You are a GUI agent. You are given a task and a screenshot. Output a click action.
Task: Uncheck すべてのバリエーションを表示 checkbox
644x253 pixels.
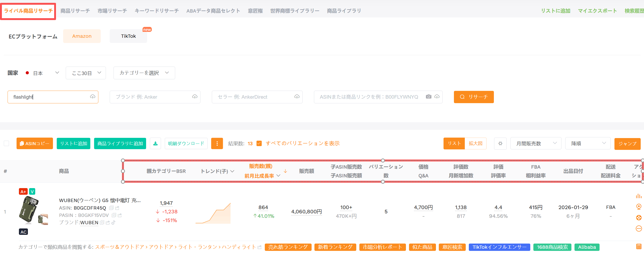pyautogui.click(x=259, y=143)
